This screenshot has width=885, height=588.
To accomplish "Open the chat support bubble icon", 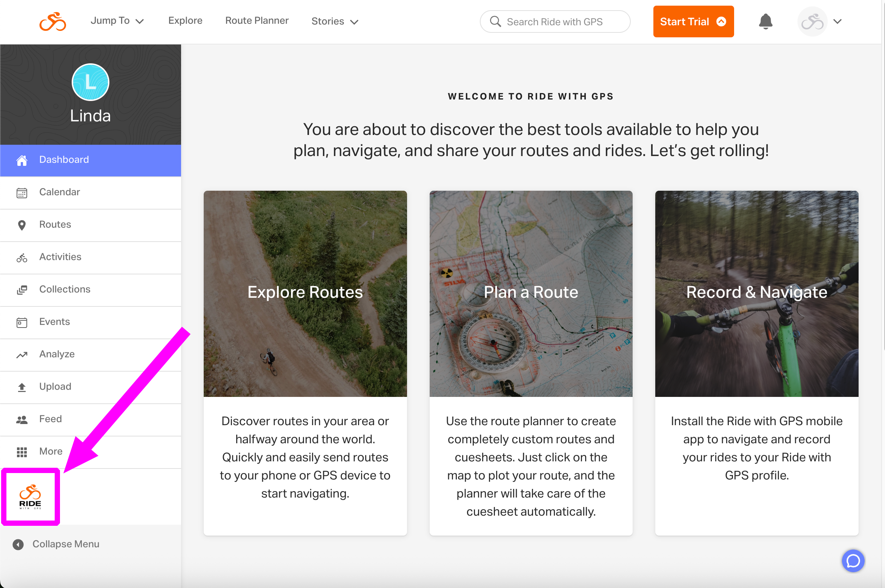I will point(853,561).
